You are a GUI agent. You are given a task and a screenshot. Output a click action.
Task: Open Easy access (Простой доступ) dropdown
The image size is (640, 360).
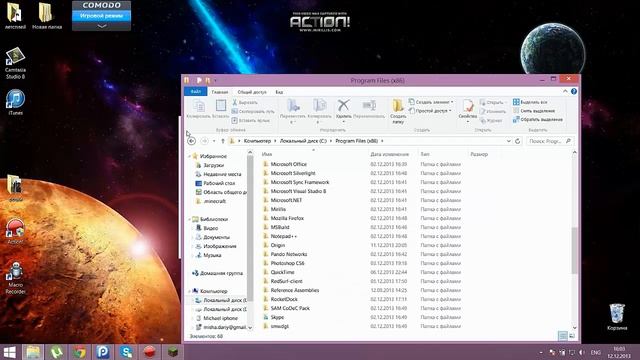pos(430,111)
